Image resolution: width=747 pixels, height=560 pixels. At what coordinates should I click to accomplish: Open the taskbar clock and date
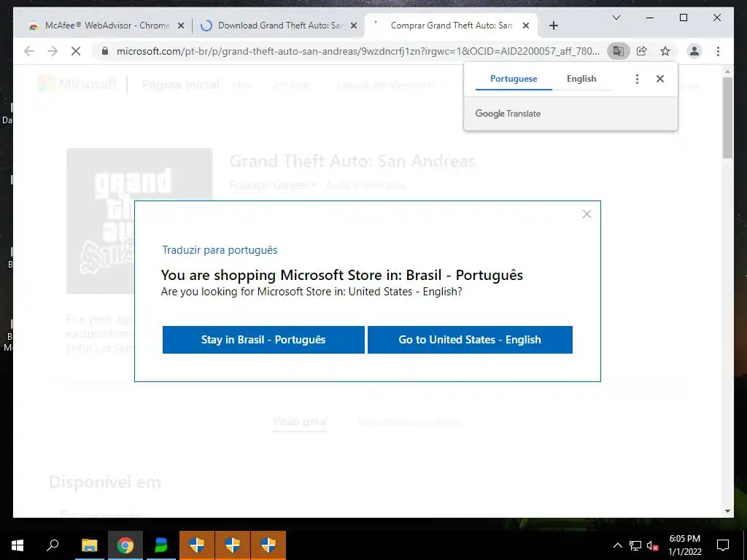pyautogui.click(x=684, y=545)
